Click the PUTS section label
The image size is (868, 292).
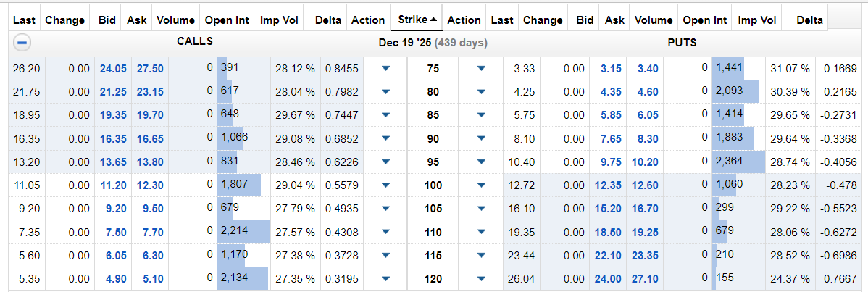coord(682,42)
